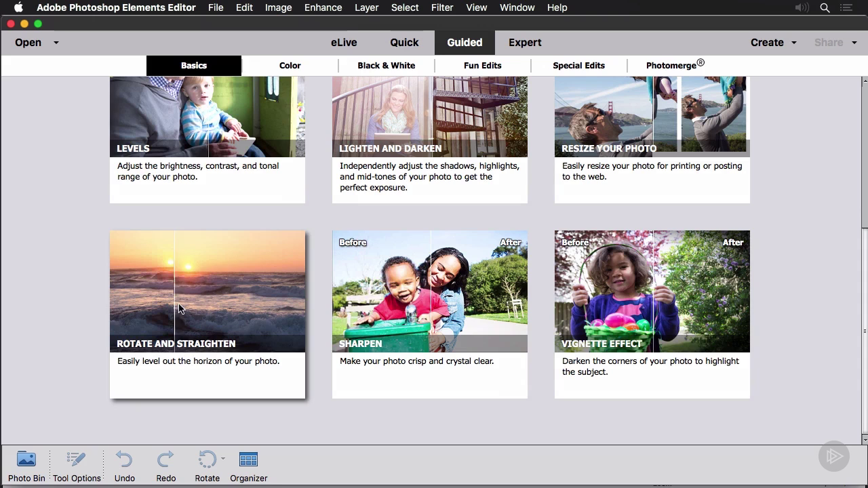Click the Open button
Screen dimensions: 868x488
(28, 42)
